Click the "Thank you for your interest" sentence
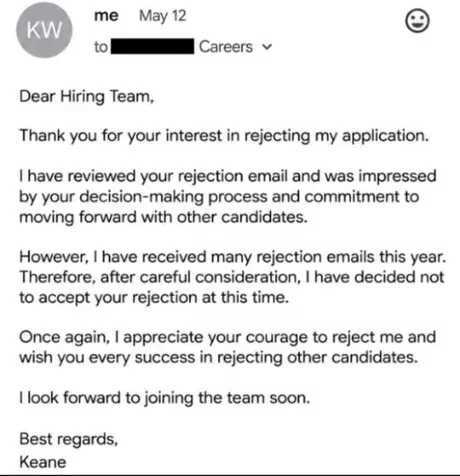This screenshot has height=476, width=460. 224,136
